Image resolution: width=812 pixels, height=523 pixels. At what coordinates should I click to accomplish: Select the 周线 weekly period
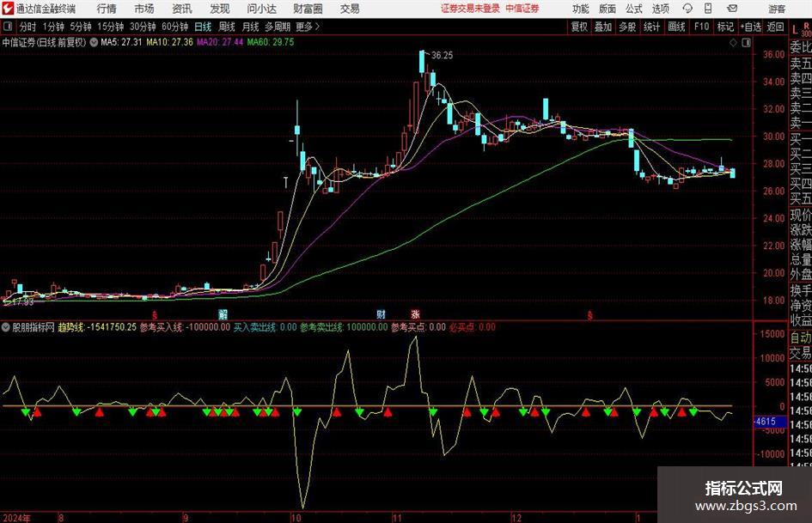(226, 27)
